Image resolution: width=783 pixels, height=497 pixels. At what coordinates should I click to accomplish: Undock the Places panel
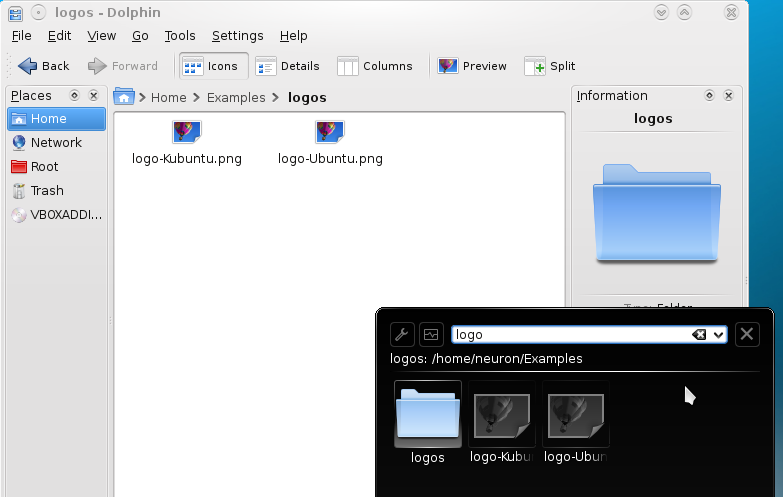pos(74,95)
